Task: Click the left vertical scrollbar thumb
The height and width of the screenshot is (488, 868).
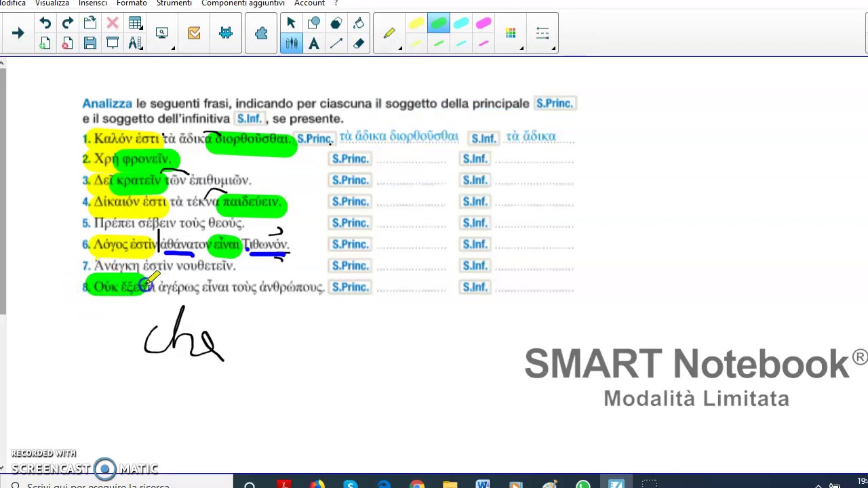Action: (x=3, y=191)
